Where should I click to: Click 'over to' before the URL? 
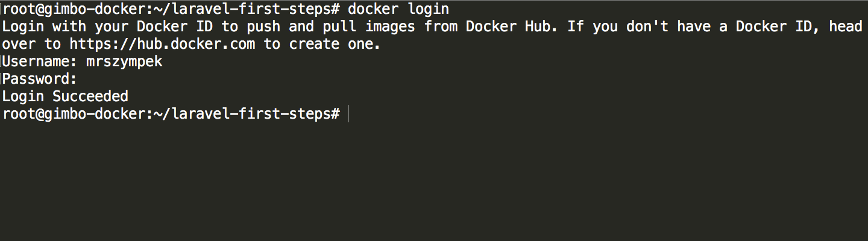point(31,44)
